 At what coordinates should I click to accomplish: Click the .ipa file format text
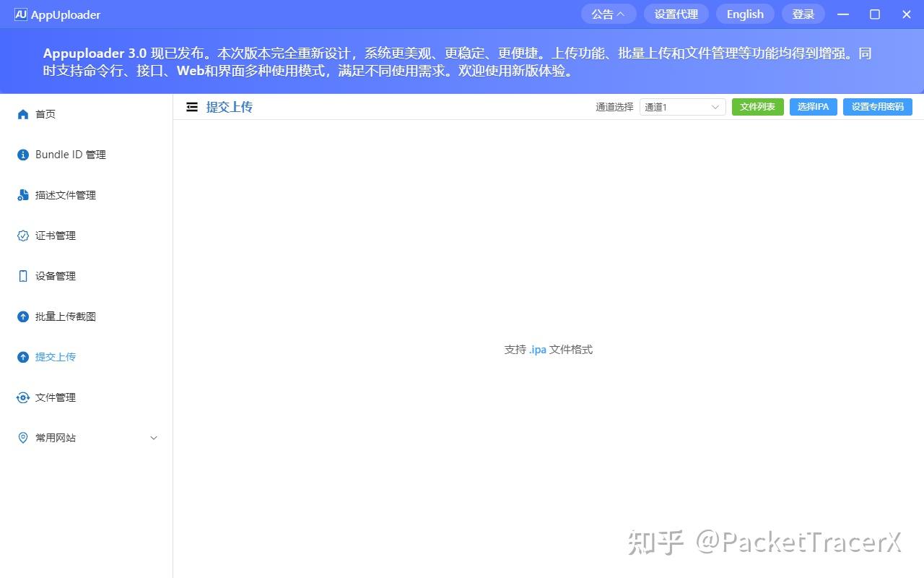tap(538, 350)
